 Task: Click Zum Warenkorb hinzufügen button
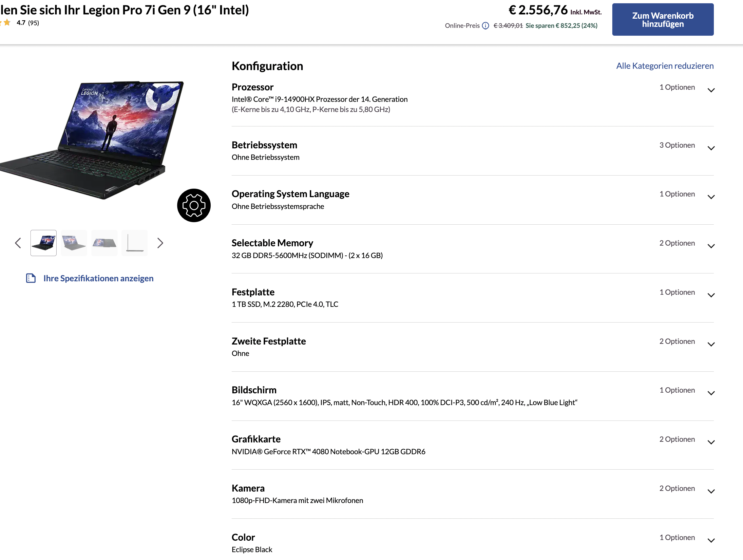tap(662, 19)
